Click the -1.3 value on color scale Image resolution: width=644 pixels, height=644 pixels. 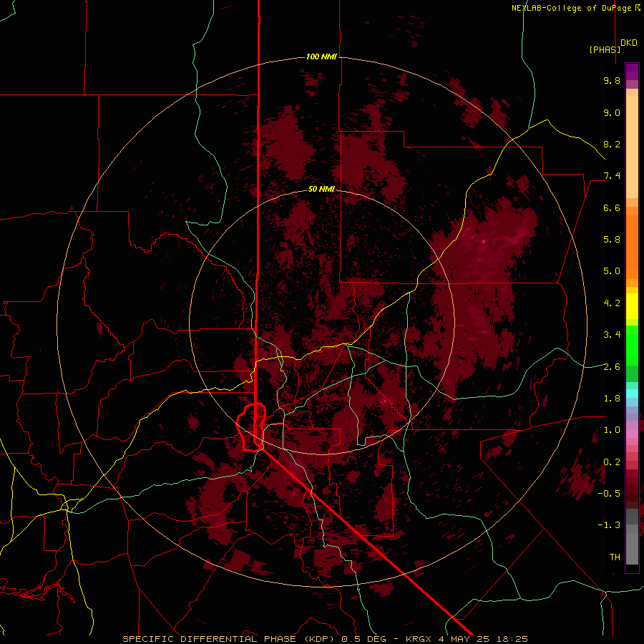click(609, 525)
